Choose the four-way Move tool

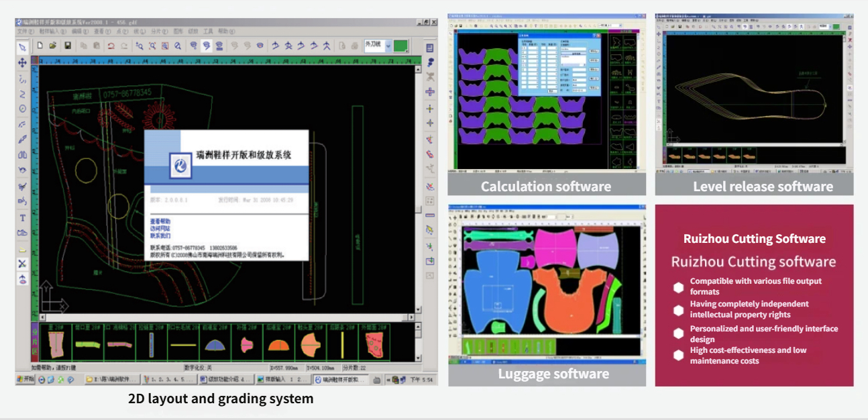click(x=22, y=62)
